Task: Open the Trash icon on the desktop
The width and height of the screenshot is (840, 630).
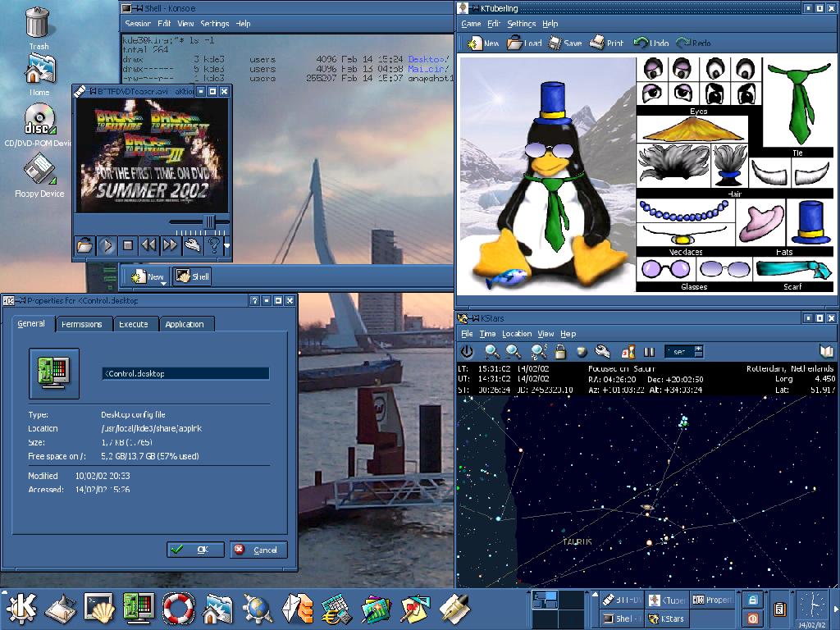Action: tap(38, 28)
